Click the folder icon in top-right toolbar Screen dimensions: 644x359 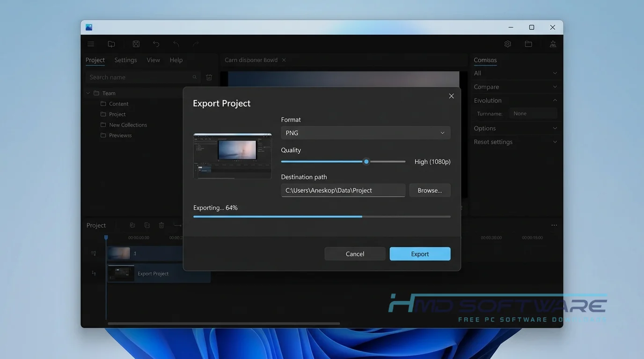point(528,44)
